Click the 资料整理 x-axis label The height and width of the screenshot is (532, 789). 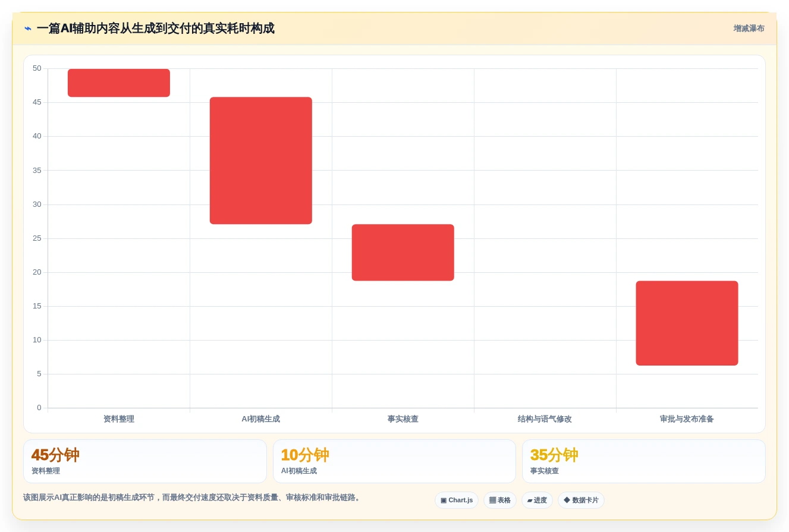pos(119,419)
